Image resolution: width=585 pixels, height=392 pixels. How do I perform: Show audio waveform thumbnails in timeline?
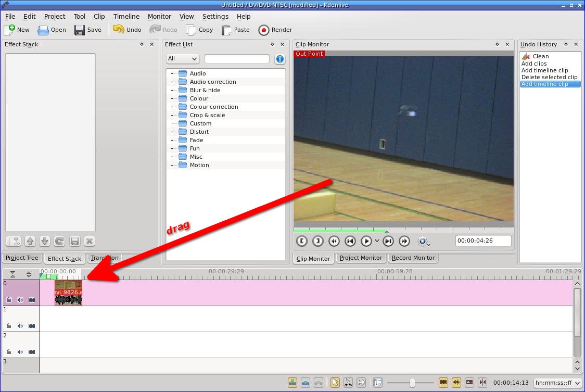[x=456, y=383]
